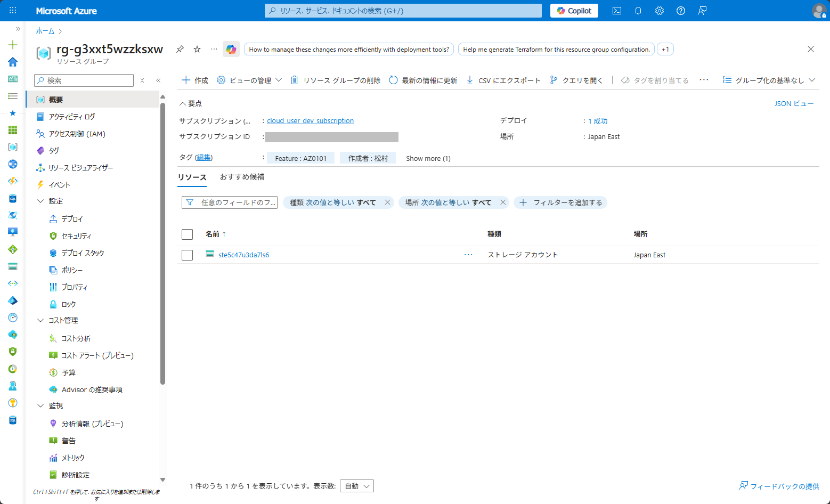Switch to the おすすめ候補 tab
This screenshot has width=830, height=504.
point(243,177)
